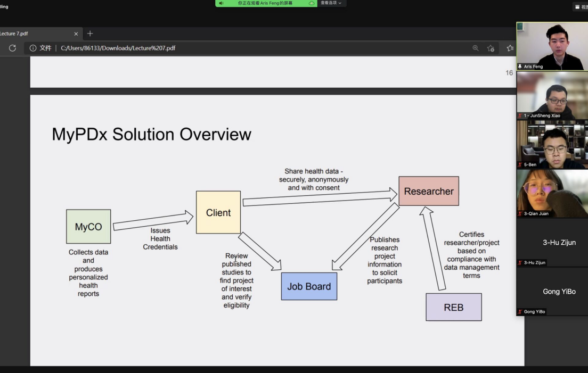This screenshot has width=588, height=373.
Task: Click the 3-Hu Zijun participant tile
Action: 552,242
